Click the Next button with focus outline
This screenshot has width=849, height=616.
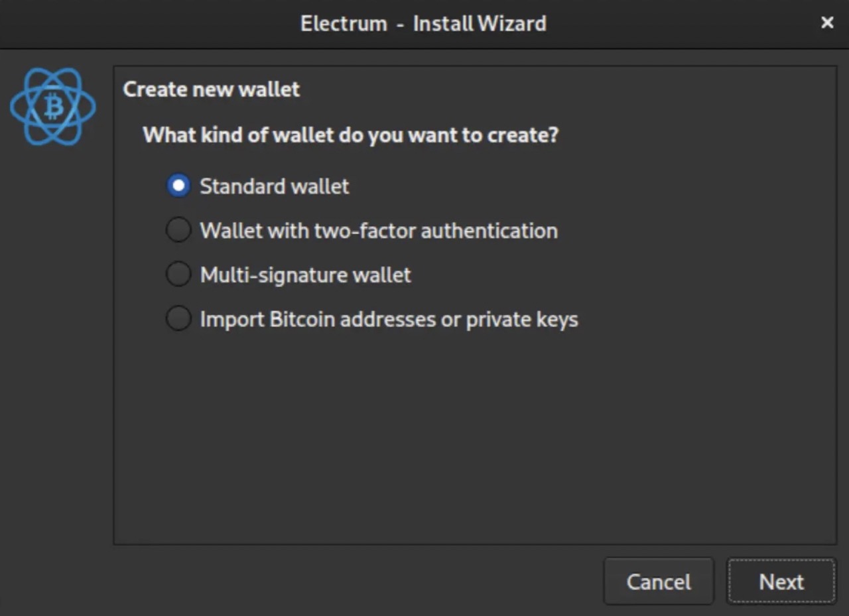coord(781,581)
